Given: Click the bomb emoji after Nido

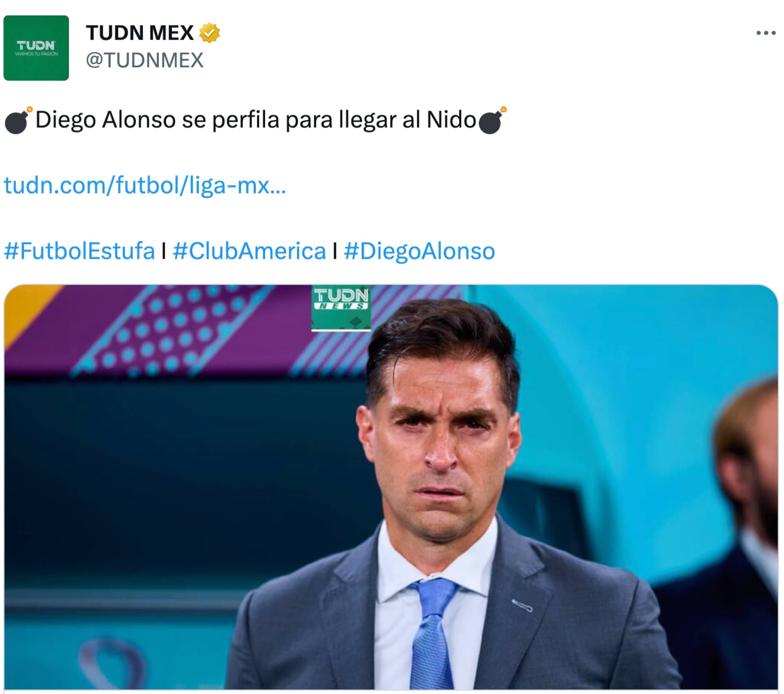Looking at the screenshot, I should [x=492, y=120].
